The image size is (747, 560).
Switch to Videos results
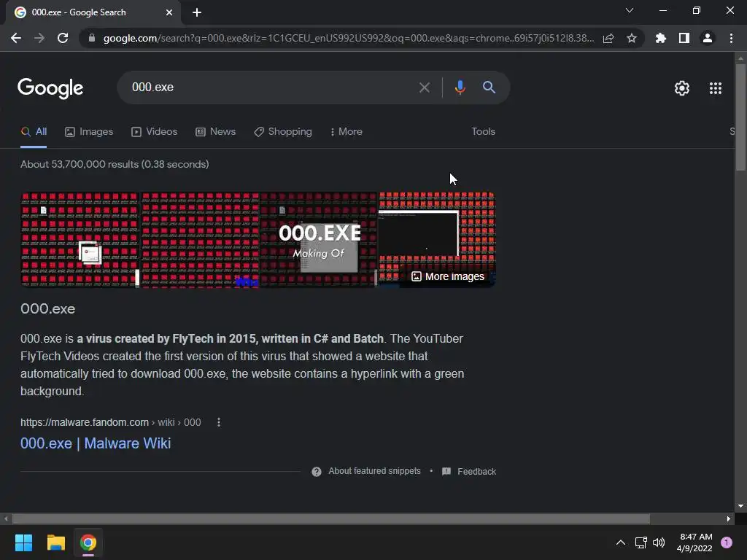click(x=155, y=132)
